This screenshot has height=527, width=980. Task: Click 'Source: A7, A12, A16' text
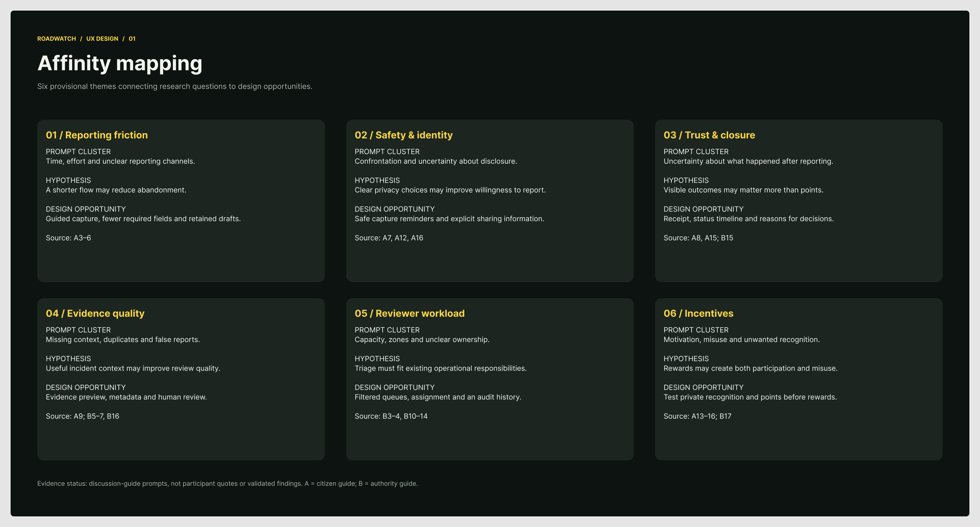389,238
